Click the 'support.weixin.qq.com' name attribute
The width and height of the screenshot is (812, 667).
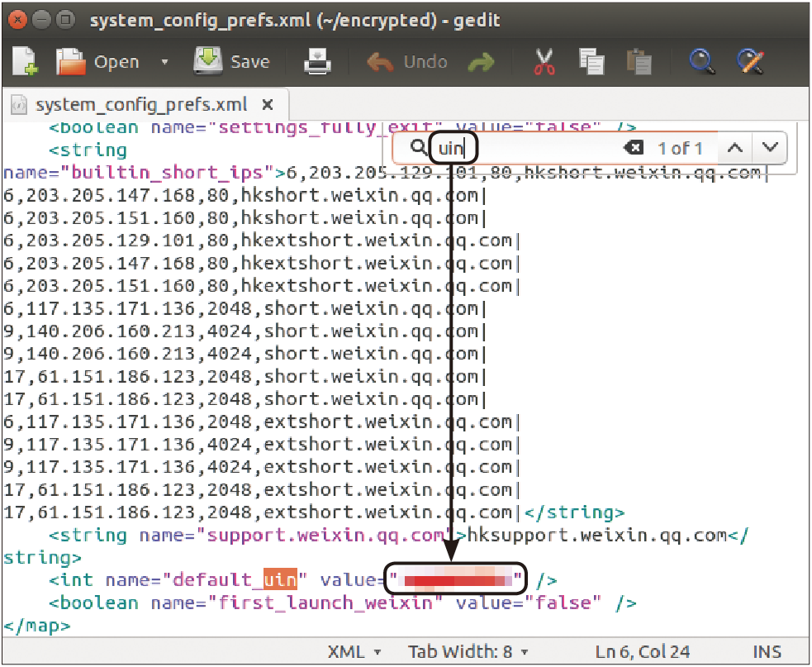pos(325,535)
